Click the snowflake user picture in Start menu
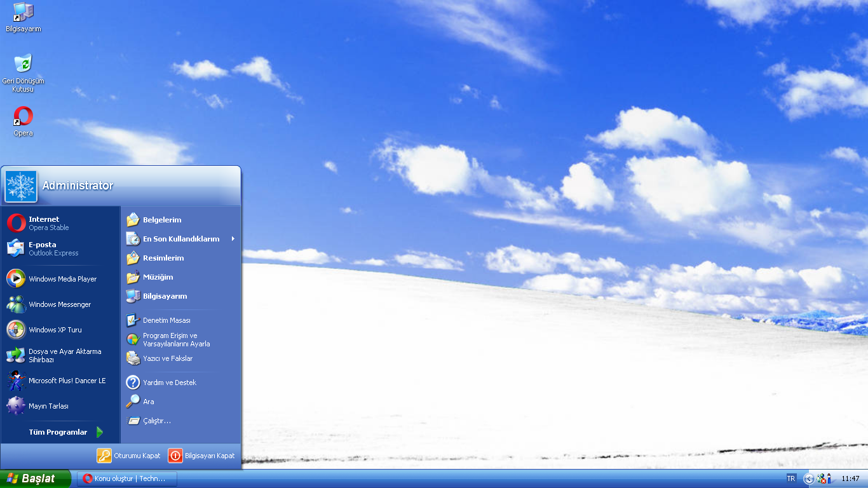868x488 pixels. click(x=22, y=186)
